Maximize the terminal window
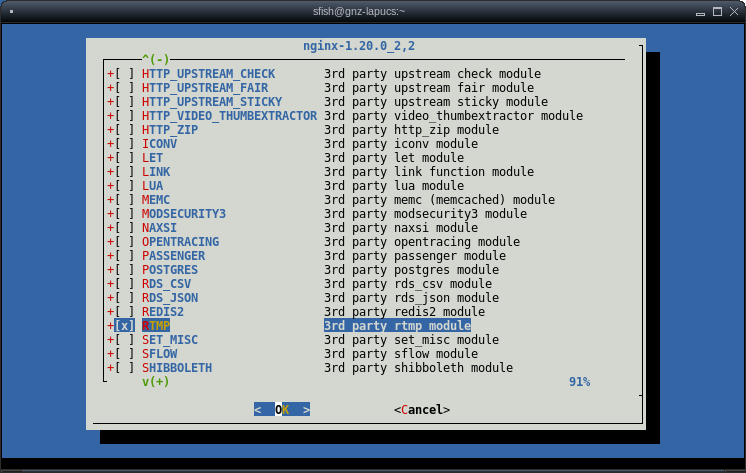The height and width of the screenshot is (473, 746). (x=717, y=11)
